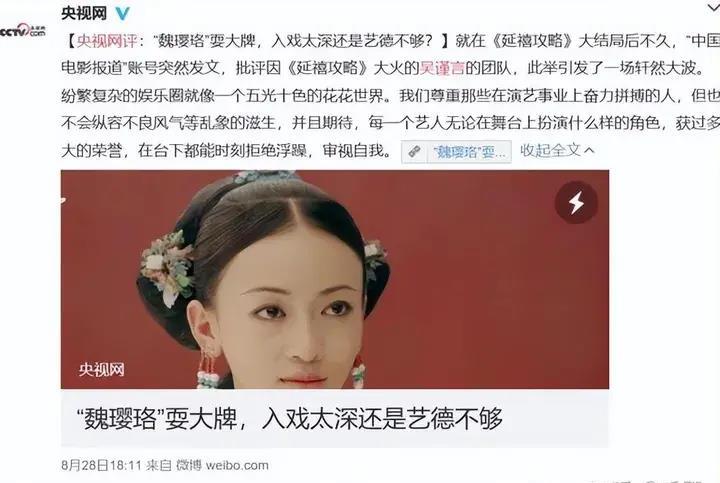Click the 来自 label in footer
Screen dimensions: 720x483
tap(159, 465)
